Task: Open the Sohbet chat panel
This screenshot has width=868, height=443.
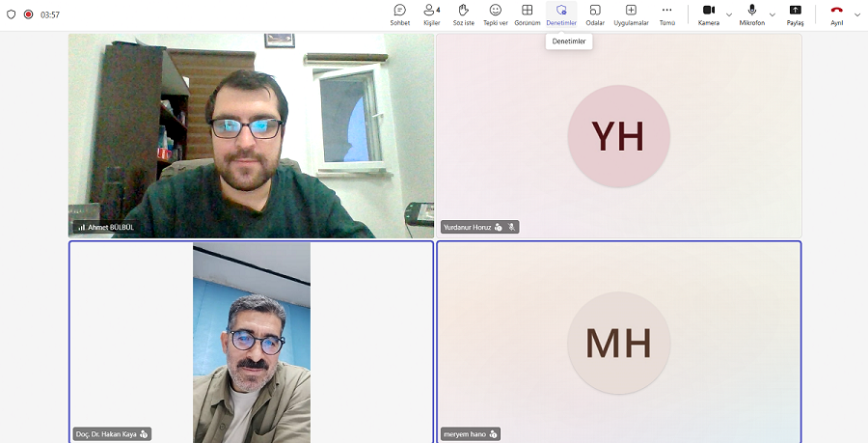Action: [399, 14]
